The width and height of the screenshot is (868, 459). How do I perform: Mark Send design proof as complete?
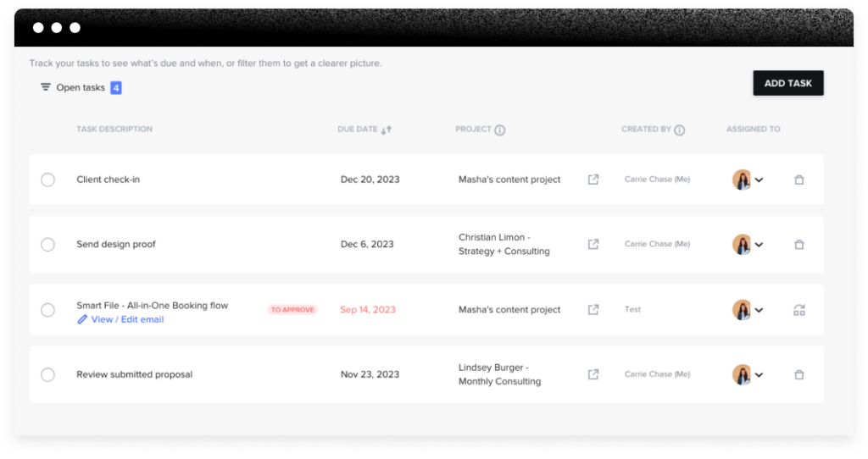(x=47, y=244)
